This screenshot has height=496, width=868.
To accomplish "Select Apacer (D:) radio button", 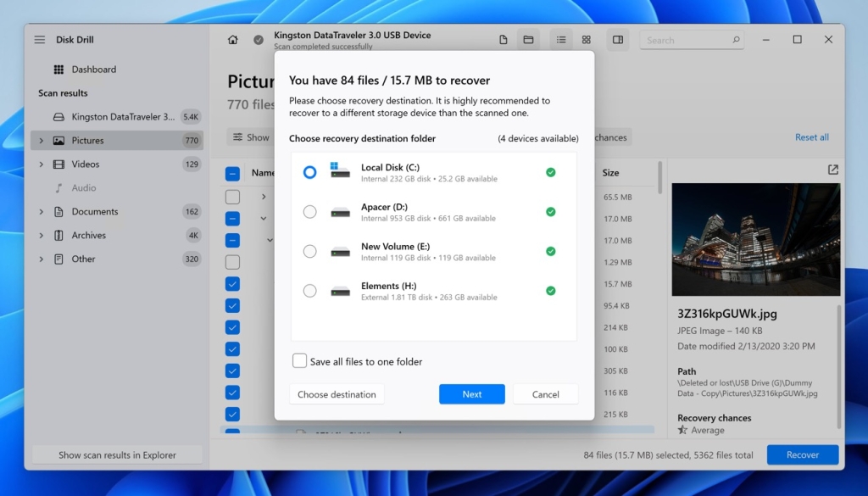I will point(310,212).
